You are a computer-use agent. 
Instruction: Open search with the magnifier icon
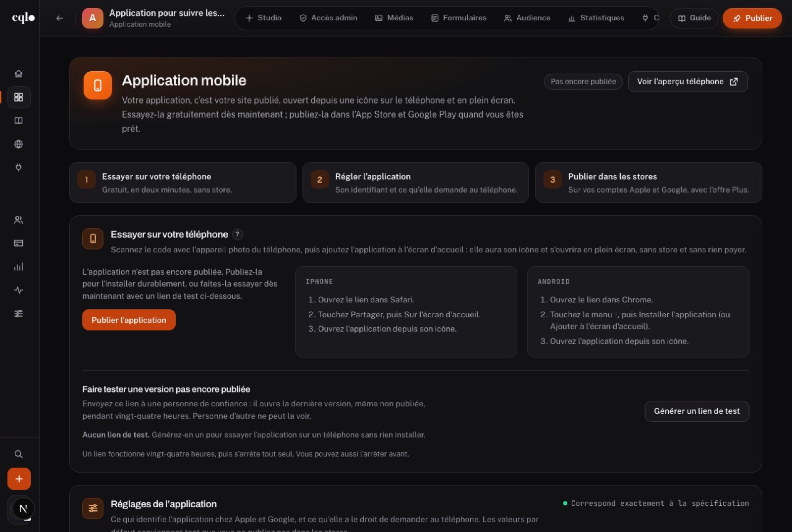pos(19,454)
